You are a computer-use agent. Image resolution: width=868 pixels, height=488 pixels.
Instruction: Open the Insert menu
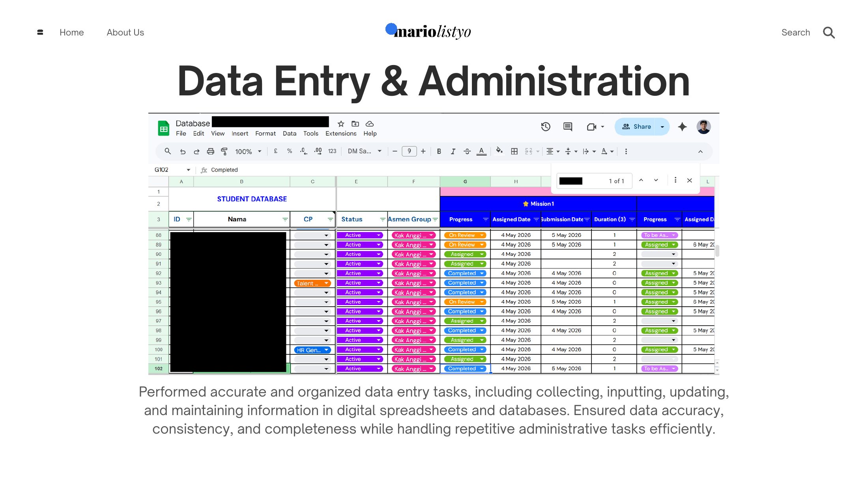[240, 134]
